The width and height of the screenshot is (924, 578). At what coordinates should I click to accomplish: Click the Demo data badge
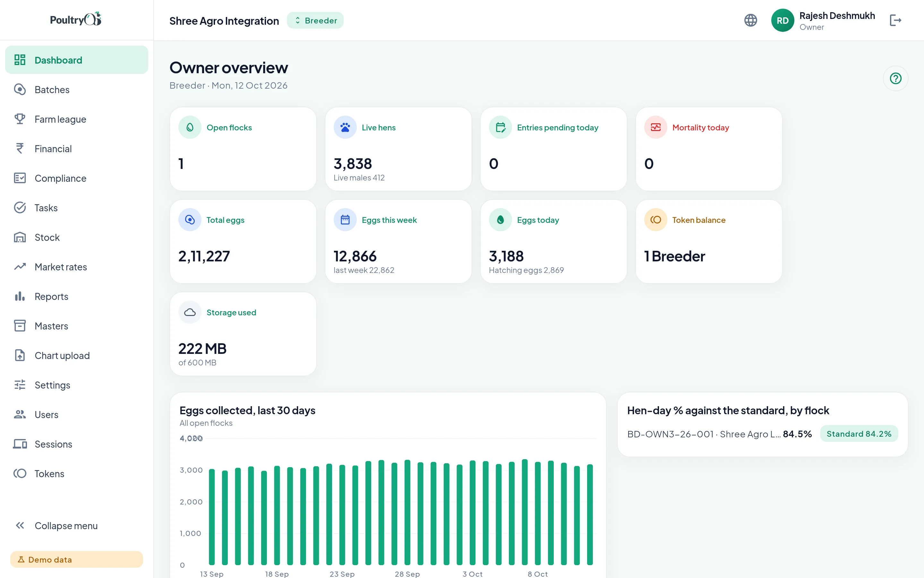[76, 559]
